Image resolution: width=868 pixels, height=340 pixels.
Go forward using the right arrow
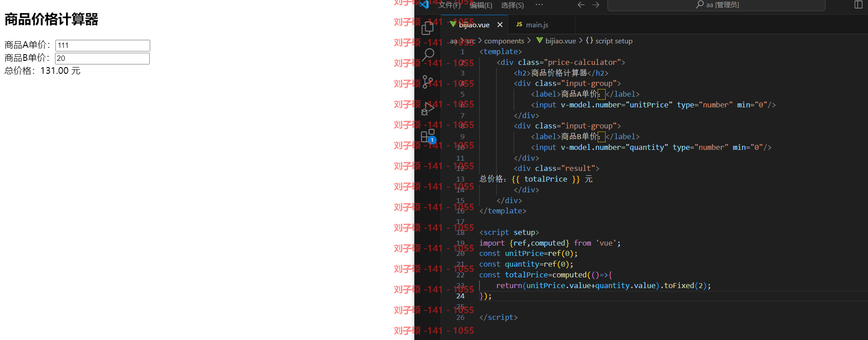pyautogui.click(x=596, y=5)
